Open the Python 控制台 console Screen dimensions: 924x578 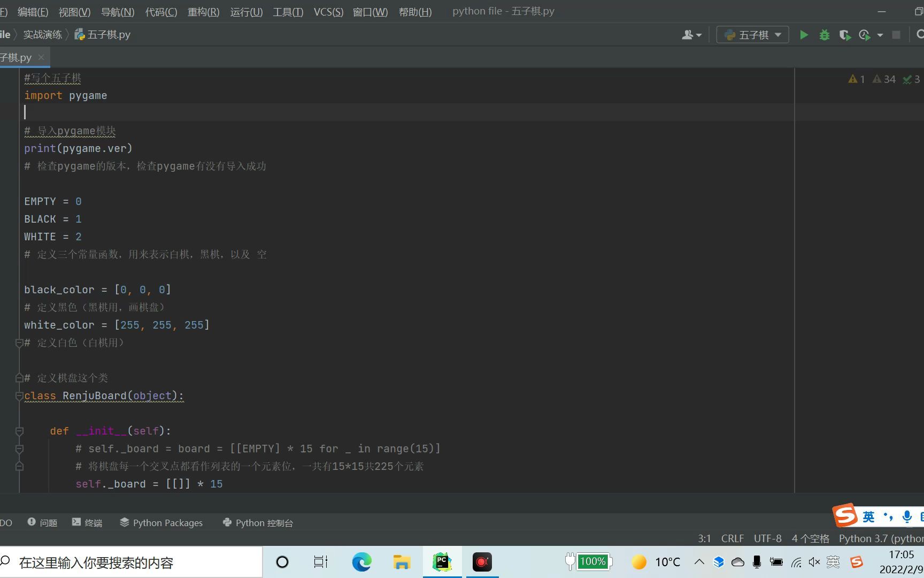tap(258, 522)
